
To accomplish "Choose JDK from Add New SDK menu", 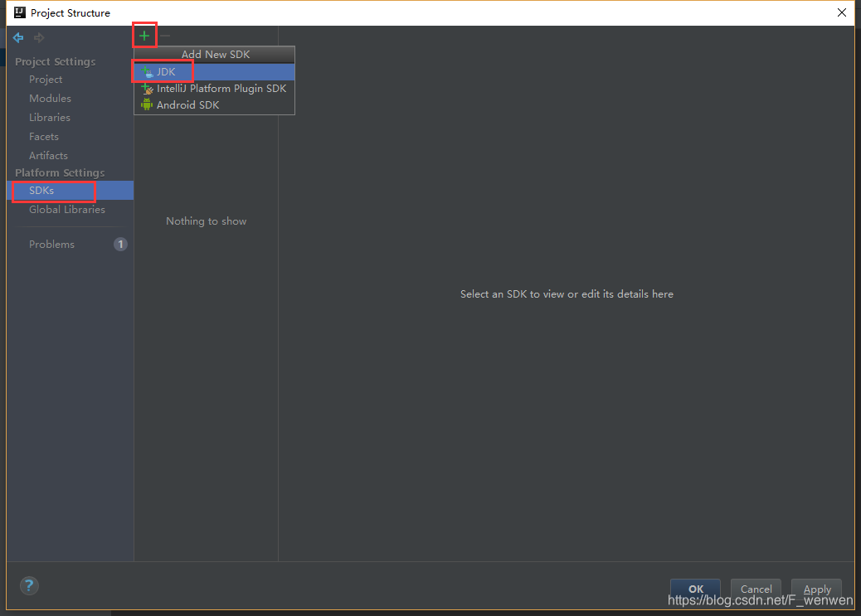I will [x=215, y=72].
